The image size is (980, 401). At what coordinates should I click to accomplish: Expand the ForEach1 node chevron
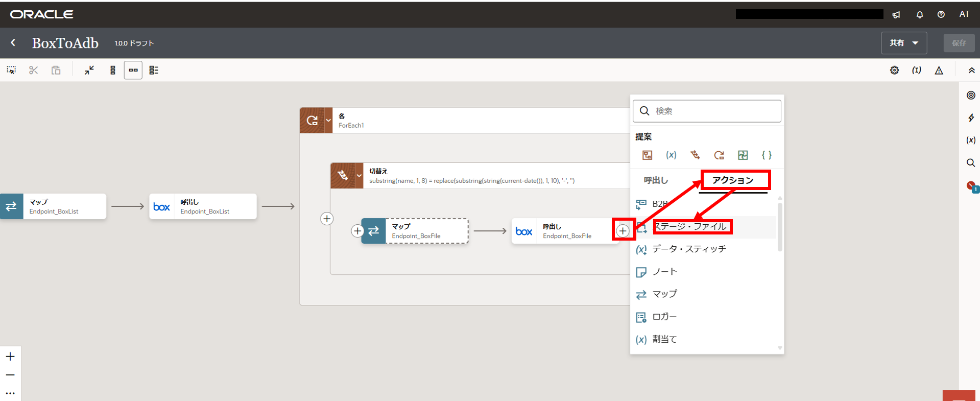[328, 121]
